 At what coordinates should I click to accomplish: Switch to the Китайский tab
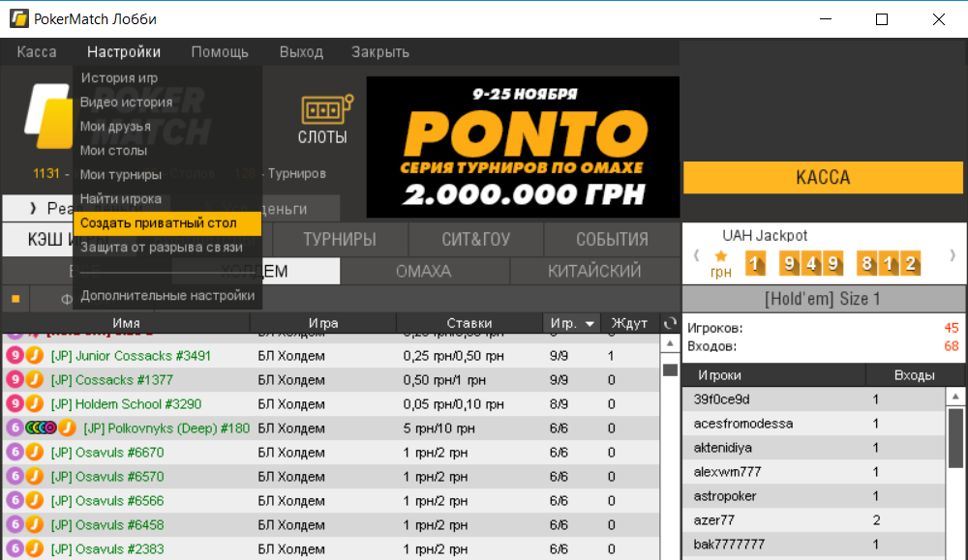pyautogui.click(x=594, y=272)
